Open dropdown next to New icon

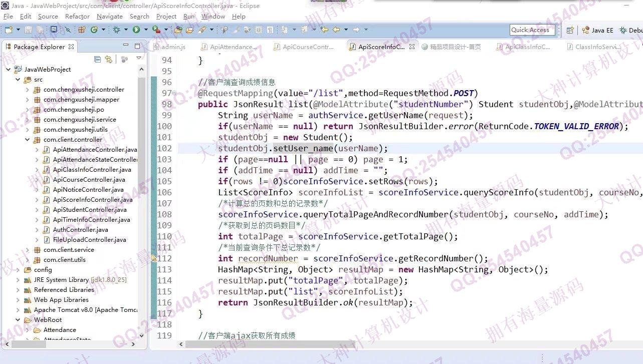click(19, 30)
